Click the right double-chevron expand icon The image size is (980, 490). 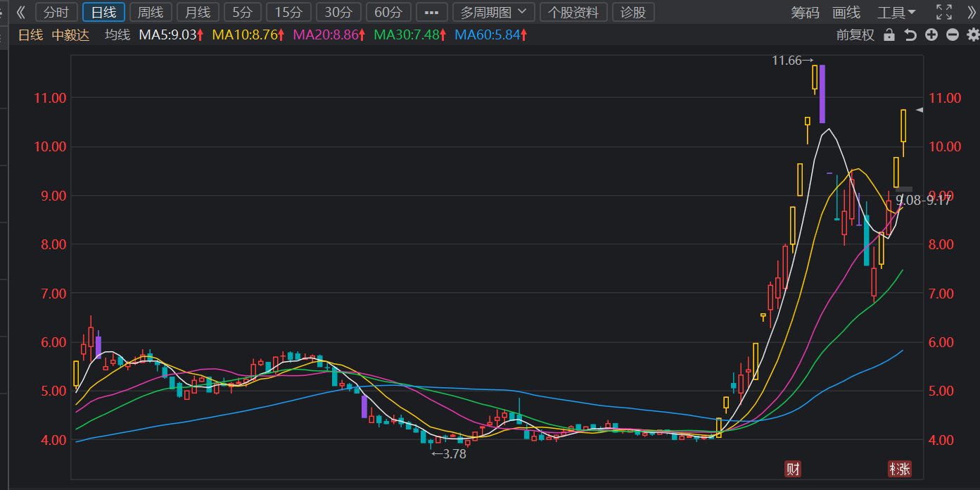[972, 12]
